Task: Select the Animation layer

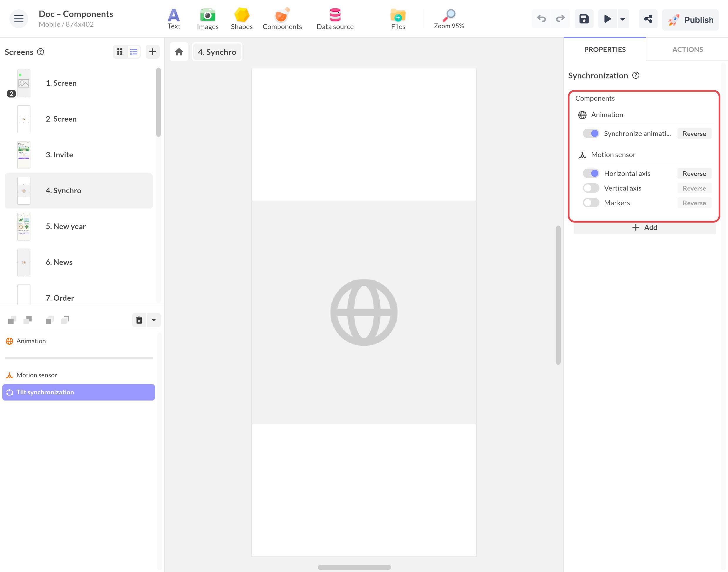Action: tap(79, 341)
